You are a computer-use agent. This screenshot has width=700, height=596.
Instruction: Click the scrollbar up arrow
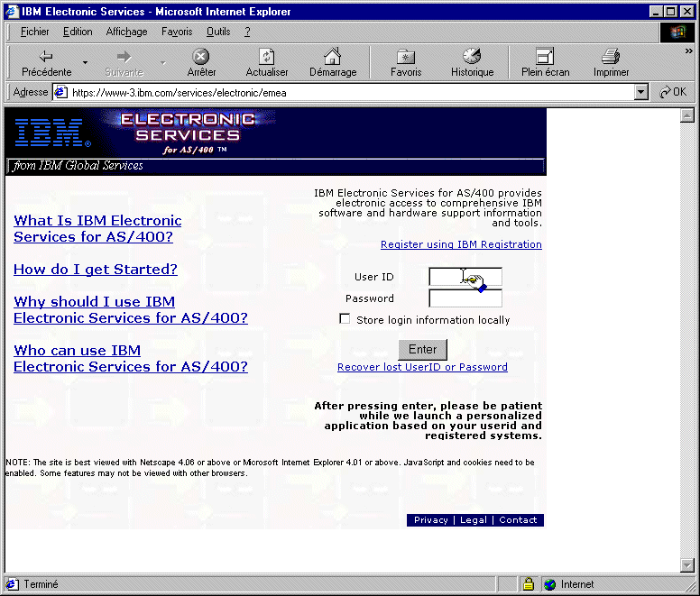click(687, 115)
